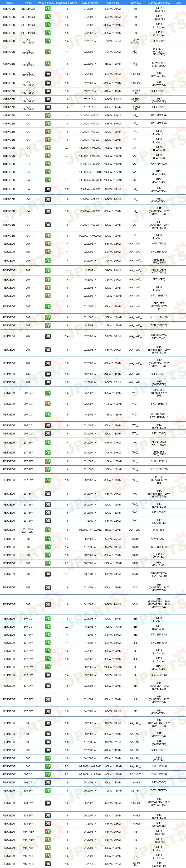
Task: Click petrol icon in Citroen C4 103kW/140KM row
Action: pyautogui.click(x=48, y=164)
